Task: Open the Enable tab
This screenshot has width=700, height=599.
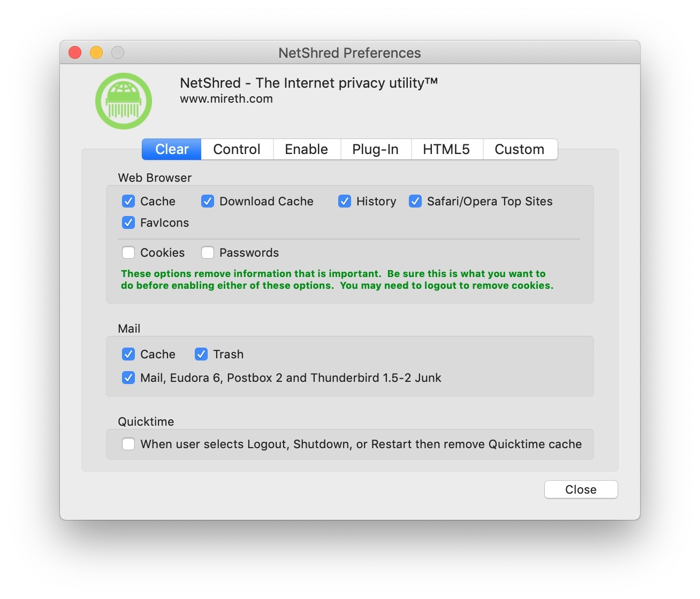Action: [x=306, y=149]
